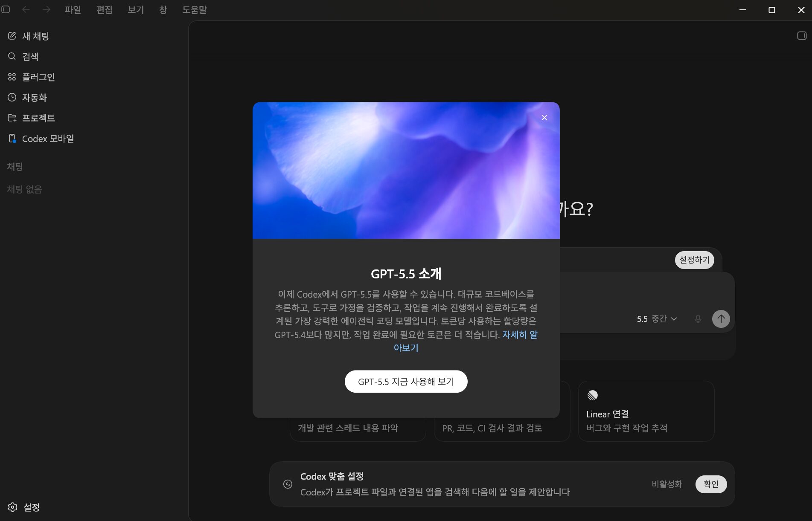The height and width of the screenshot is (521, 812).
Task: Click GPT-5.5 지금 사용해 보기 button
Action: 406,382
